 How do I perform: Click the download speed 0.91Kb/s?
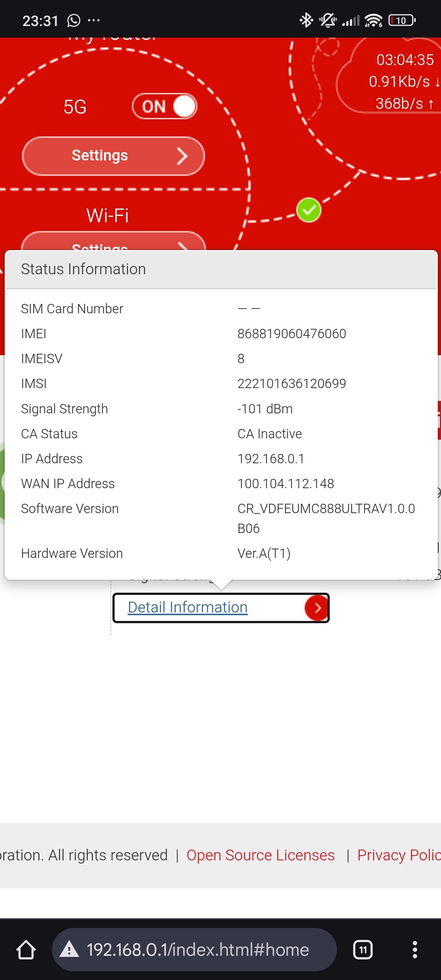click(404, 81)
